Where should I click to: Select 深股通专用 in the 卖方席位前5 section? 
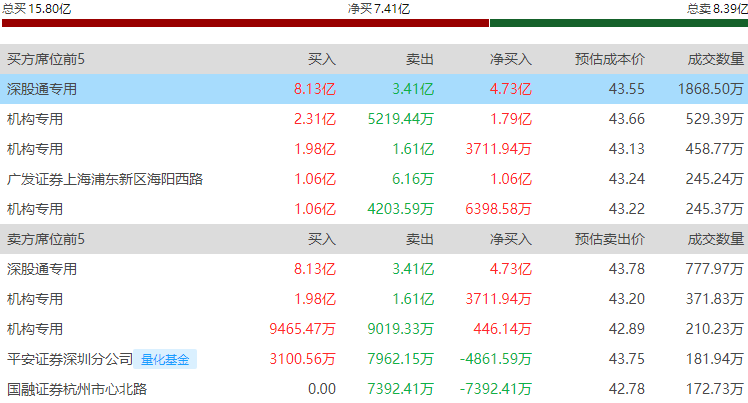[42, 269]
